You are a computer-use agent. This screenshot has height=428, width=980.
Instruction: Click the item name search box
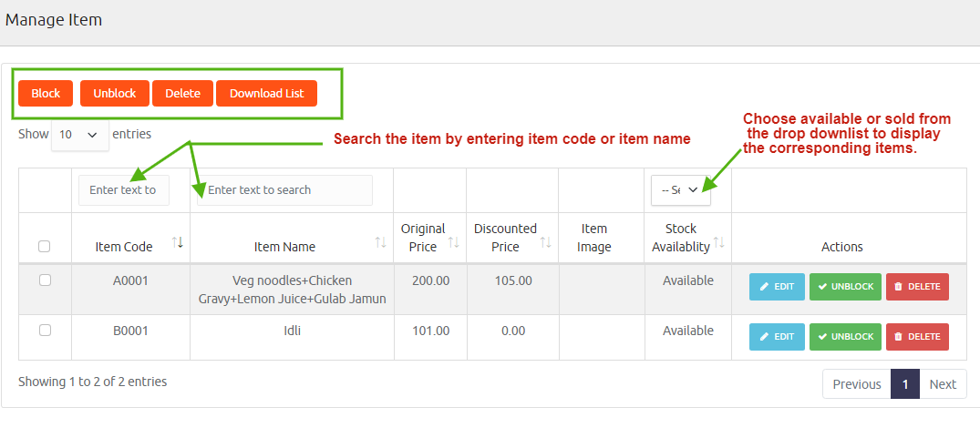coord(284,190)
